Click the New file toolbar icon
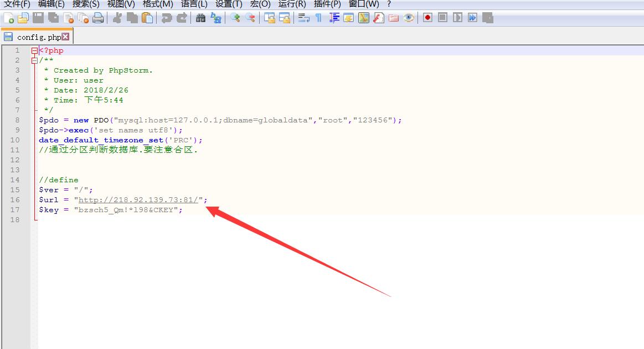644x349 pixels. pyautogui.click(x=8, y=18)
